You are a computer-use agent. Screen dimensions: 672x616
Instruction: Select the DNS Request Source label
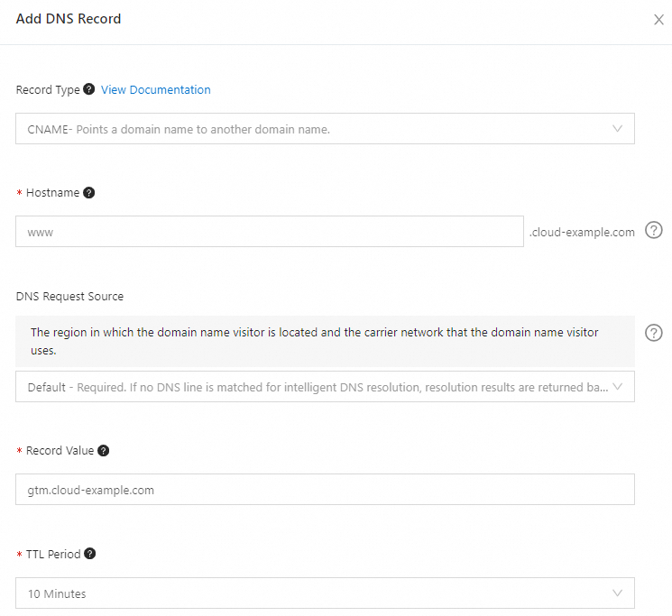[x=69, y=296]
